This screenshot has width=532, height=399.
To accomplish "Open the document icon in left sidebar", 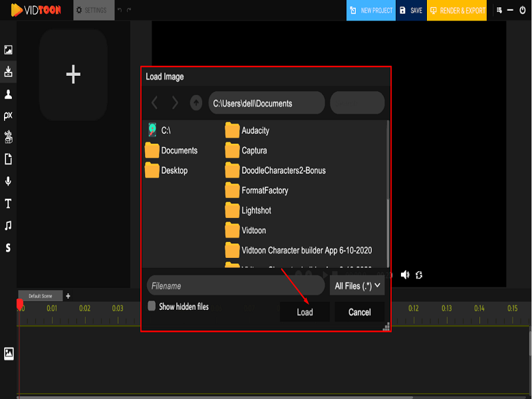I will click(x=8, y=159).
